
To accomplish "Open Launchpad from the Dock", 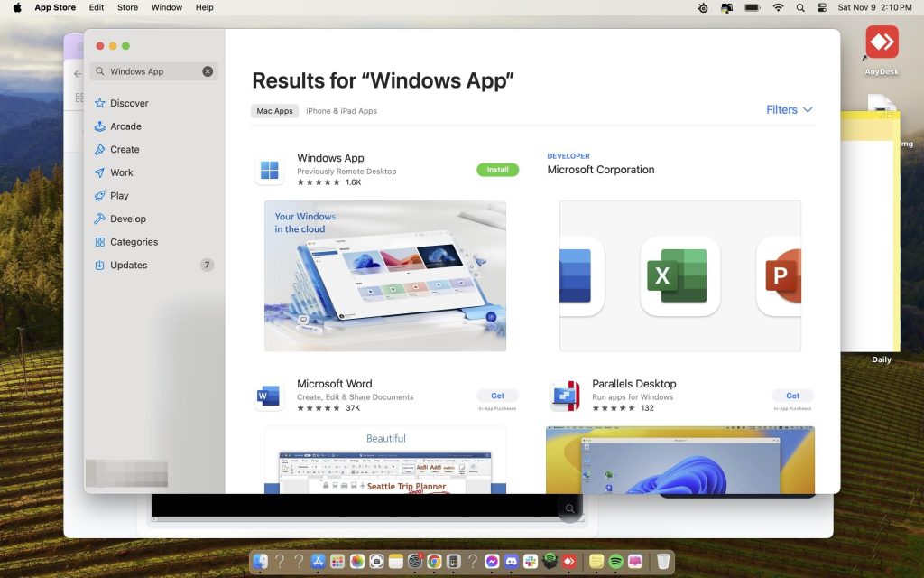I will (x=337, y=561).
